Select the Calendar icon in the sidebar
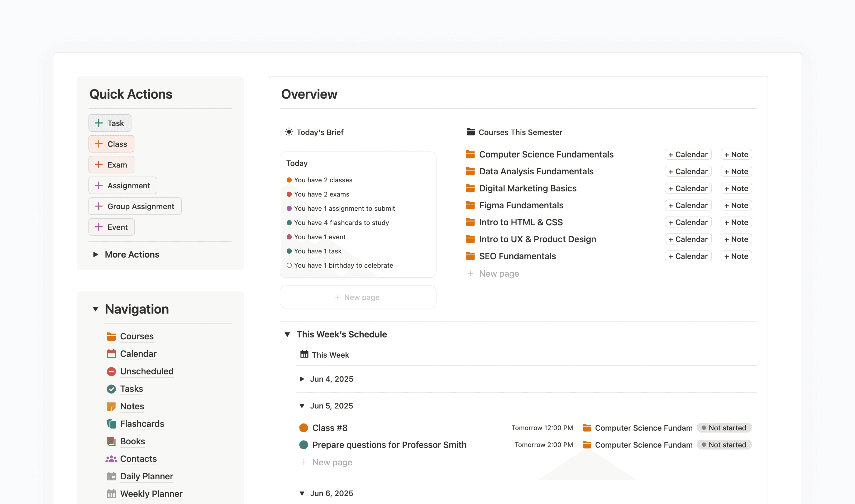This screenshot has height=504, width=855. click(x=111, y=354)
